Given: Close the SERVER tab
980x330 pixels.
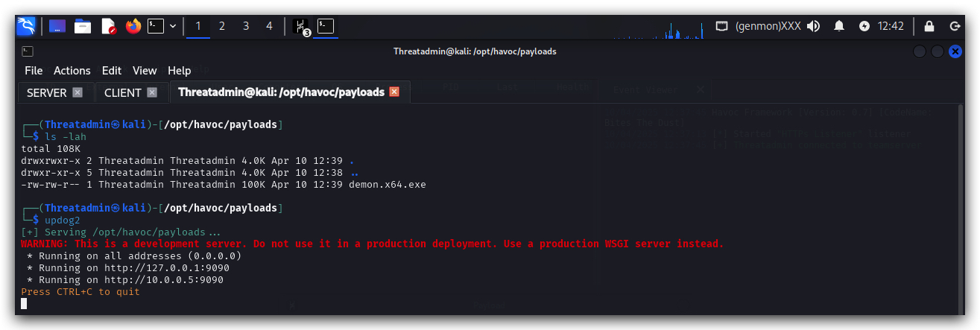Looking at the screenshot, I should [78, 92].
